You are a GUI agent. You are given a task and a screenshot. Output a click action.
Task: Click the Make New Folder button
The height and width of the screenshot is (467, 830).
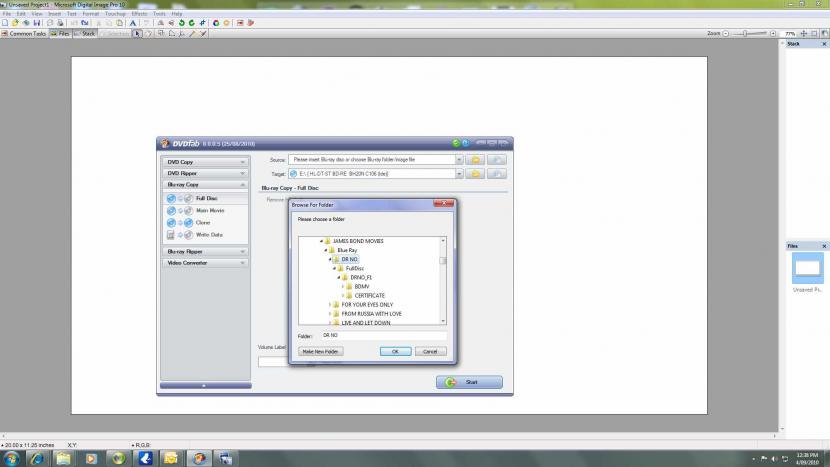click(320, 352)
